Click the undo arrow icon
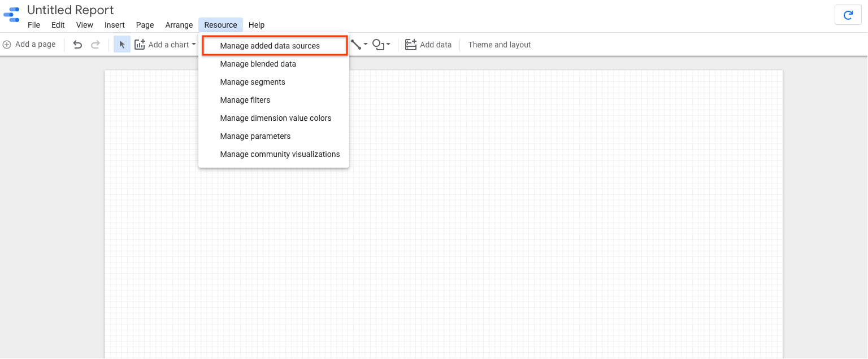This screenshot has width=868, height=359. pyautogui.click(x=78, y=45)
